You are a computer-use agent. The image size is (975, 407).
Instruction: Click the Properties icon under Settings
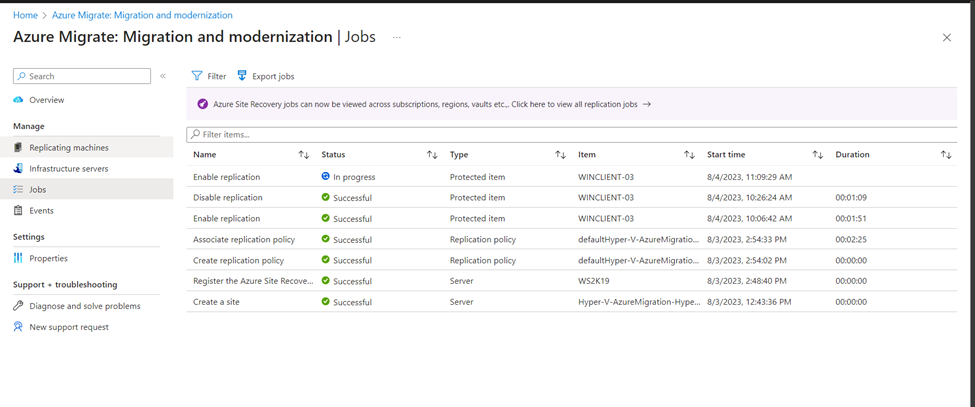pyautogui.click(x=18, y=258)
